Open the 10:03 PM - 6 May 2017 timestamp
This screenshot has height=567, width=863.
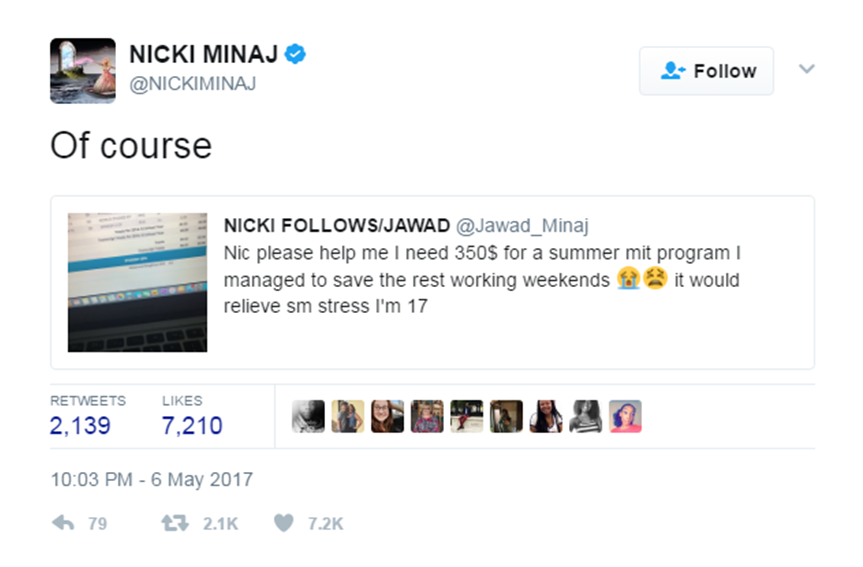[x=151, y=480]
